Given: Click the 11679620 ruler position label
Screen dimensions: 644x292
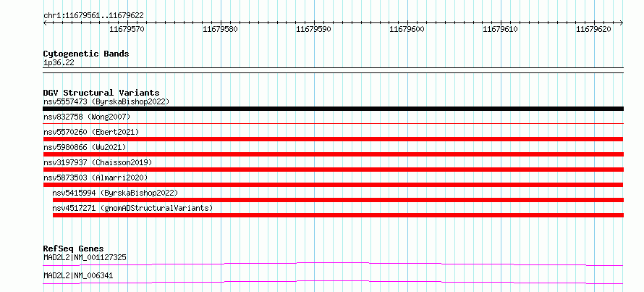Looking at the screenshot, I should [x=593, y=29].
